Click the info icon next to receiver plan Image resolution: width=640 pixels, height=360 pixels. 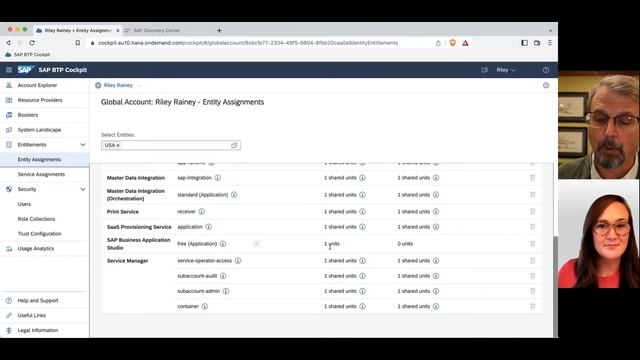pos(202,212)
